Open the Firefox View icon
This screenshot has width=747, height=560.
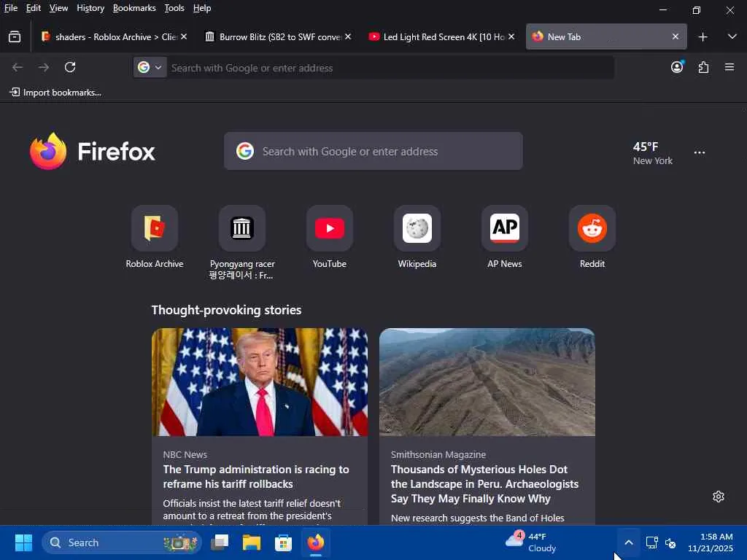point(15,36)
